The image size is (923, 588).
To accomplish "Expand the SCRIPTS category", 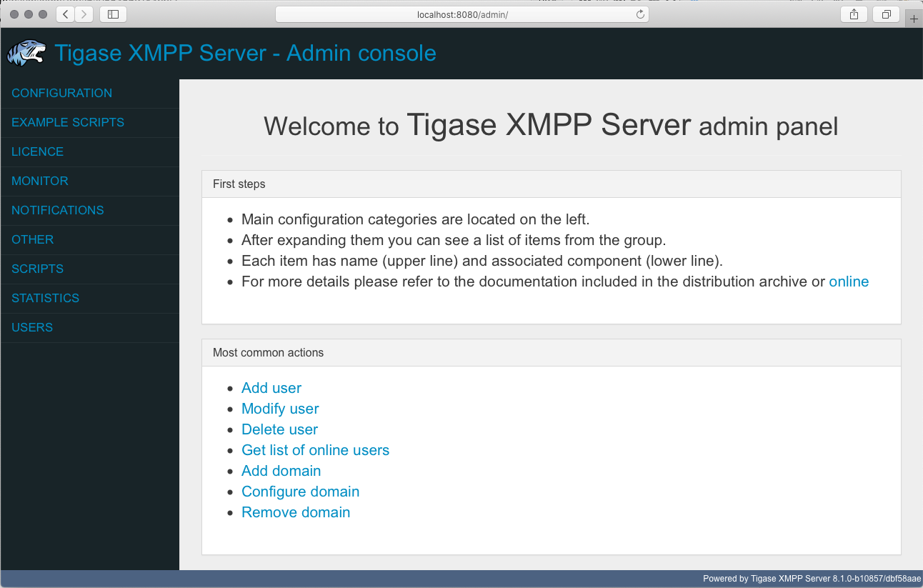I will coord(90,269).
